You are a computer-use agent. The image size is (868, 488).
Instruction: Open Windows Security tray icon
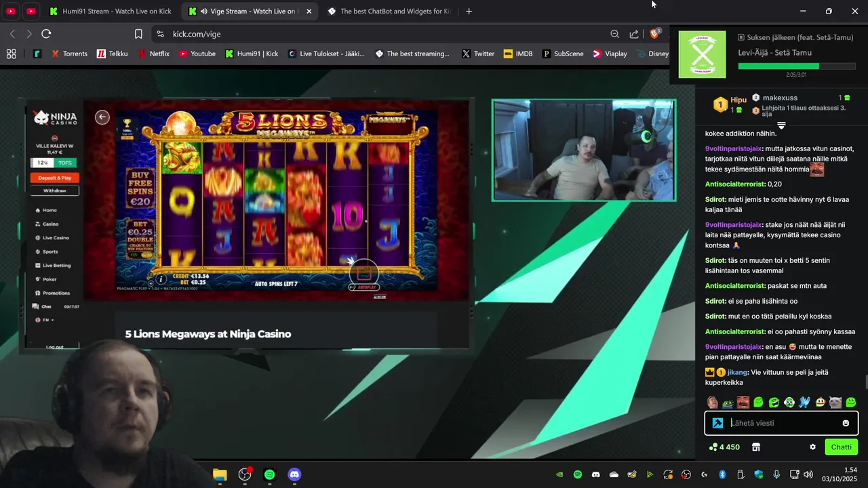point(759,474)
